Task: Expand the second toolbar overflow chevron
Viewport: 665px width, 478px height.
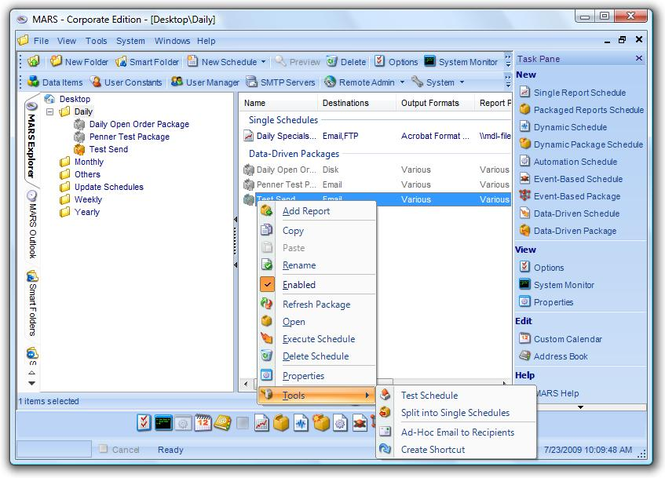Action: [508, 81]
